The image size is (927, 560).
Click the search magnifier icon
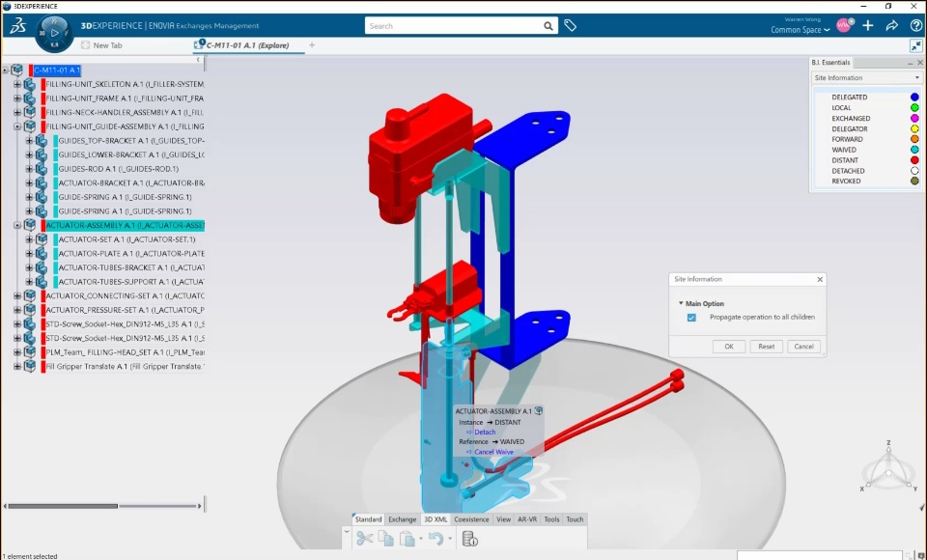(x=548, y=26)
